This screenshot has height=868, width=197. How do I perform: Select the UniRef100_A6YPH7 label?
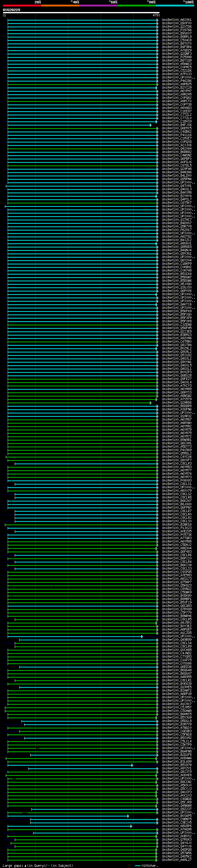tap(176, 91)
